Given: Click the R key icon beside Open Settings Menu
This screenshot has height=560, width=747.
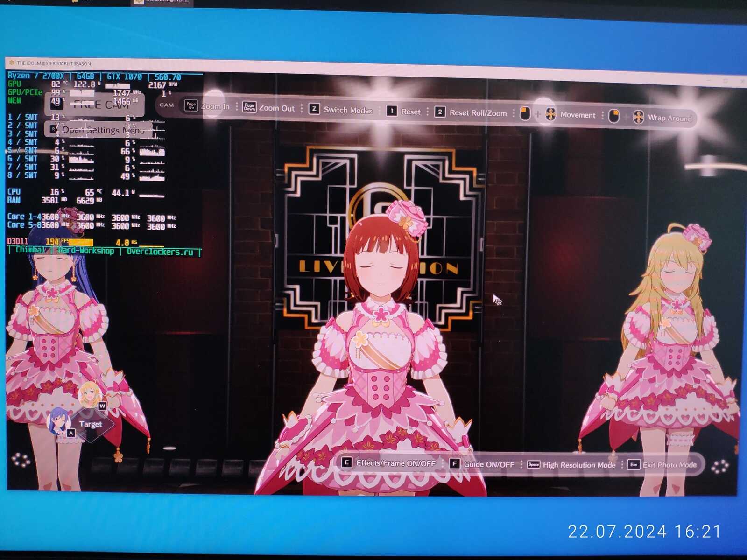Looking at the screenshot, I should (x=54, y=128).
